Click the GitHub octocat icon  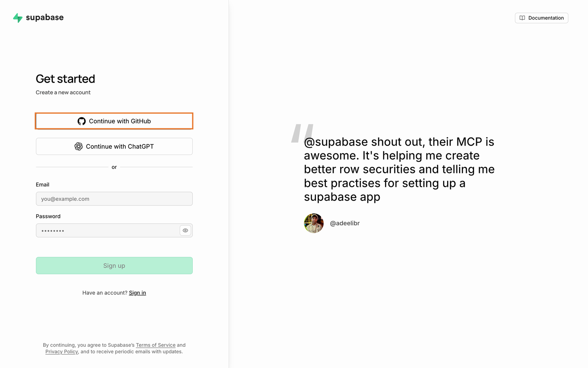click(82, 121)
